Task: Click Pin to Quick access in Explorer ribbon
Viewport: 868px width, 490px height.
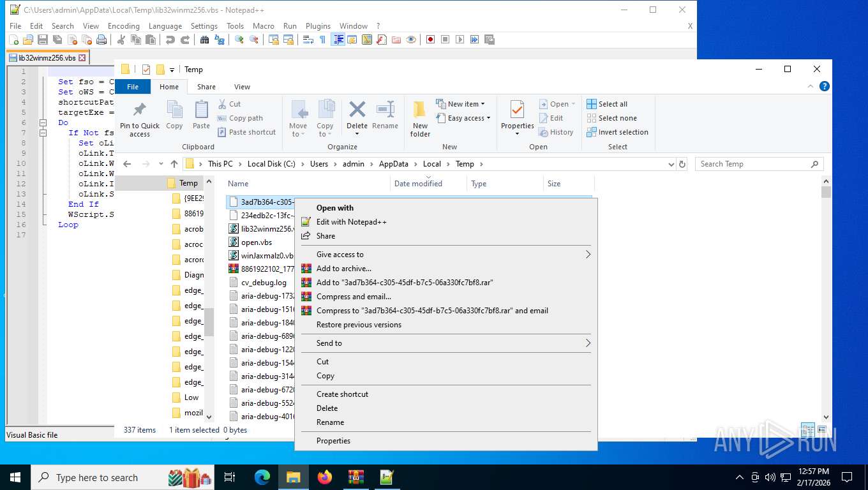Action: click(x=140, y=119)
